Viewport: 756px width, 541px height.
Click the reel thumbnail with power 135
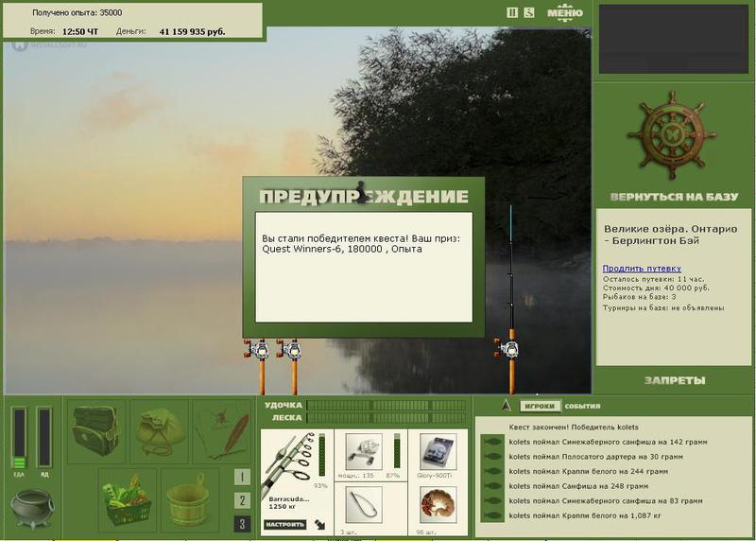tap(364, 451)
